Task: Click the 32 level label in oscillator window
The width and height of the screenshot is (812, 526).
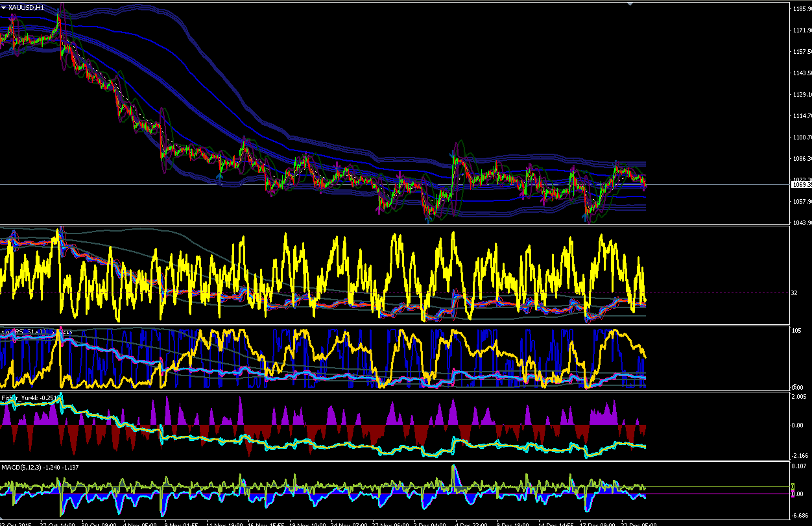Action: point(794,293)
